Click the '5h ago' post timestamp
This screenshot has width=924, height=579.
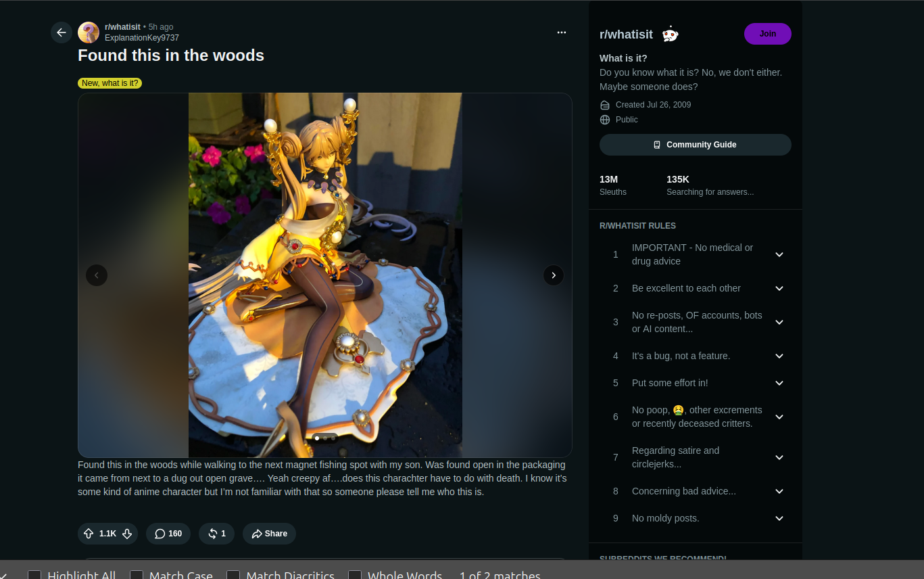pyautogui.click(x=161, y=27)
